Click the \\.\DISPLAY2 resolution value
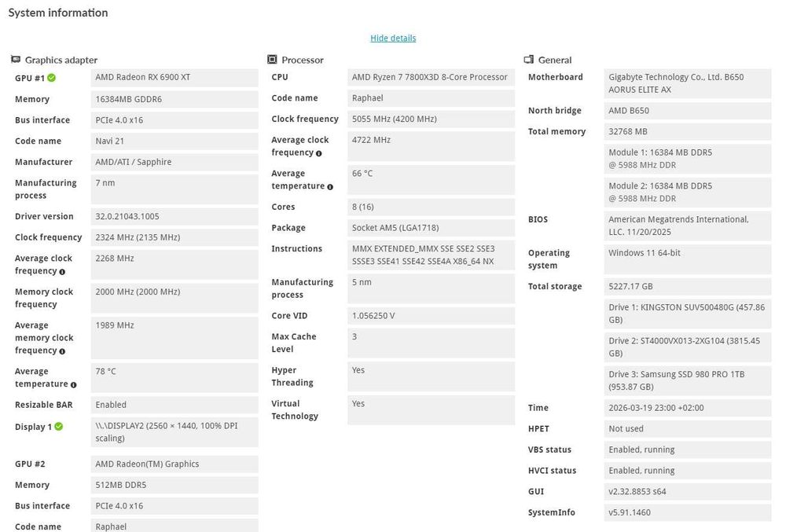 click(x=174, y=432)
